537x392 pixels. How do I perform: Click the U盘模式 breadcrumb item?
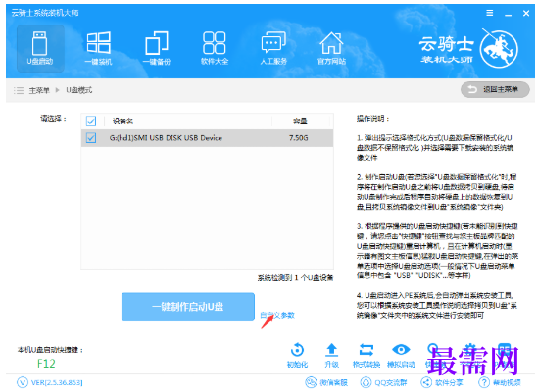coord(79,90)
